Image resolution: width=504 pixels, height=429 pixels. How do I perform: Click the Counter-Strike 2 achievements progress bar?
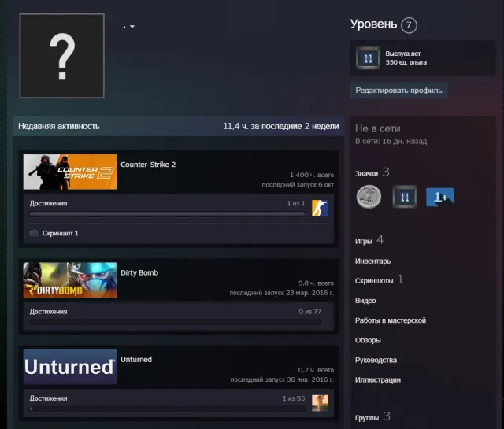(x=167, y=214)
